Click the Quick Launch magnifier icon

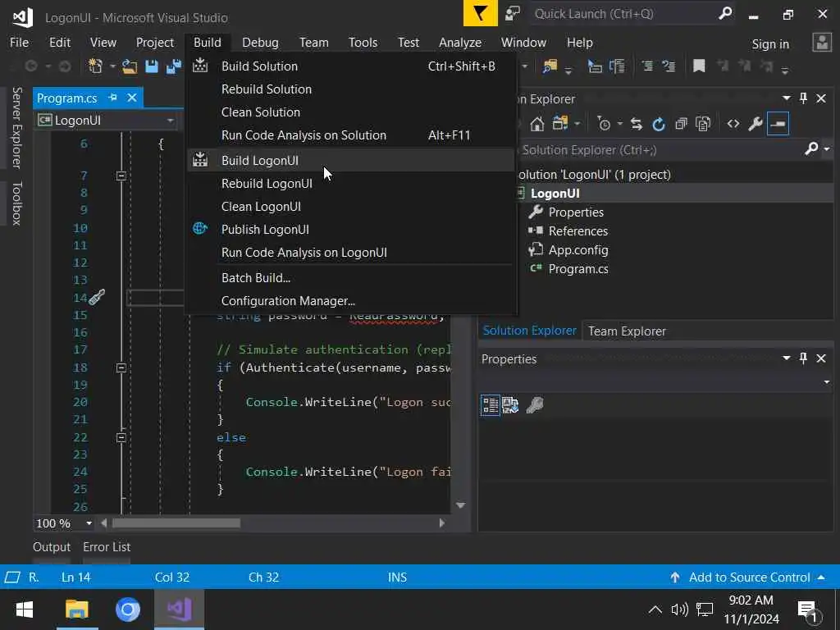coord(725,13)
